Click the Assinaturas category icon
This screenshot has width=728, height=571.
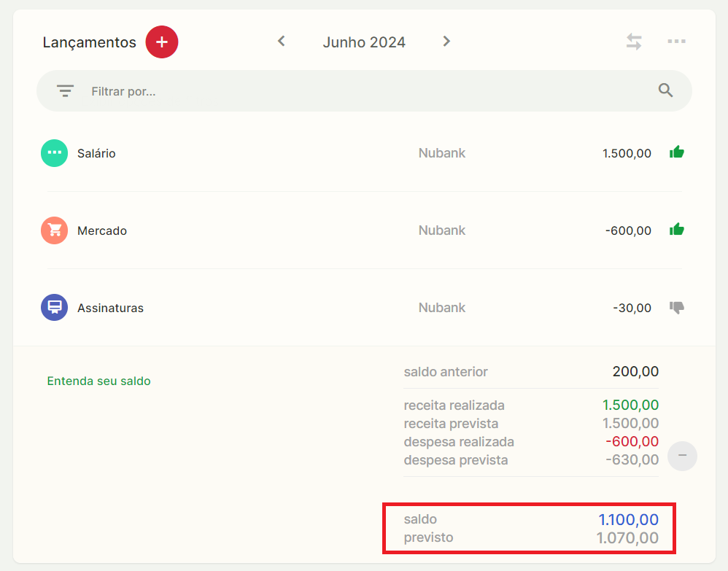[54, 307]
